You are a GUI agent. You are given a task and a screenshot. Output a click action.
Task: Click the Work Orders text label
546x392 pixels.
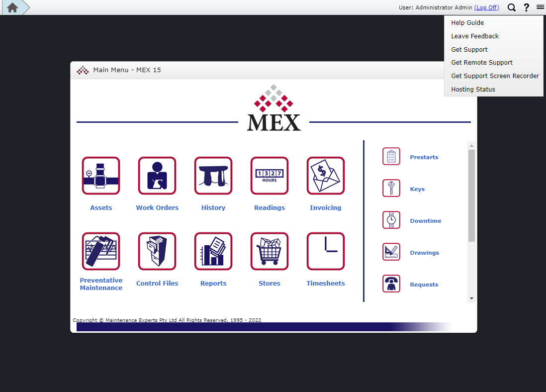[157, 207]
